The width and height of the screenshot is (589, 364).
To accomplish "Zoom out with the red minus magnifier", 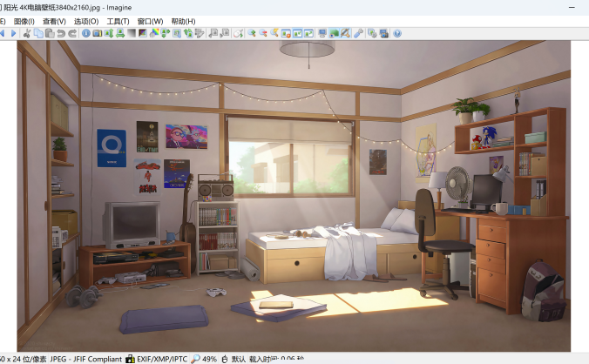I will coord(263,33).
